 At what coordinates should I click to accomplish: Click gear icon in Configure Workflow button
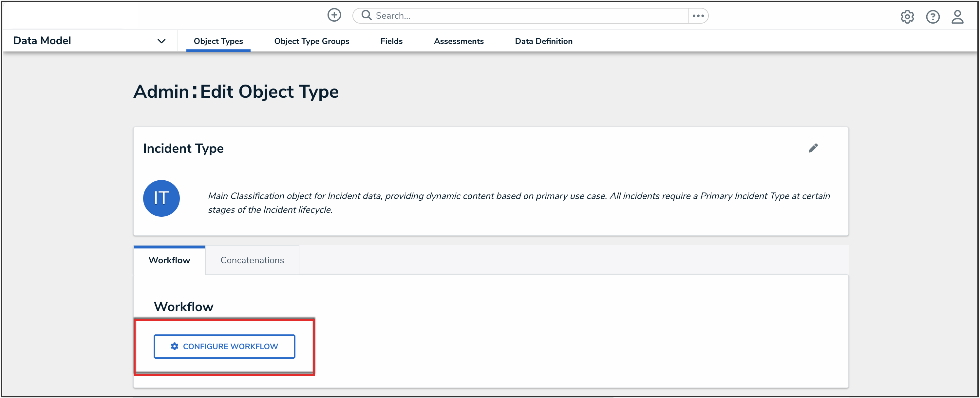tap(174, 346)
